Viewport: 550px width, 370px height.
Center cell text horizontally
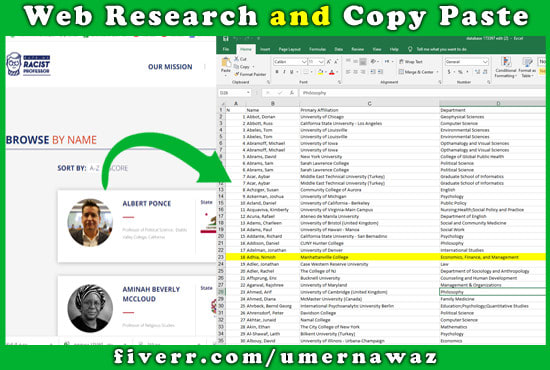[x=355, y=72]
